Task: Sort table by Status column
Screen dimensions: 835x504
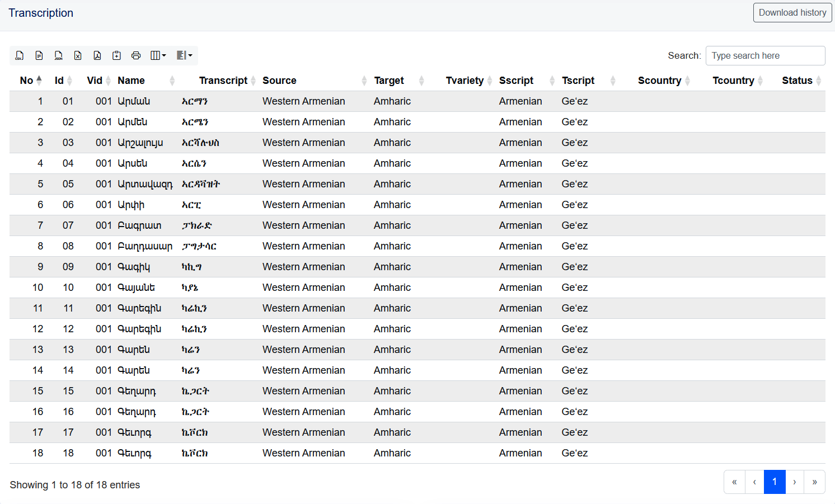Action: click(x=801, y=81)
